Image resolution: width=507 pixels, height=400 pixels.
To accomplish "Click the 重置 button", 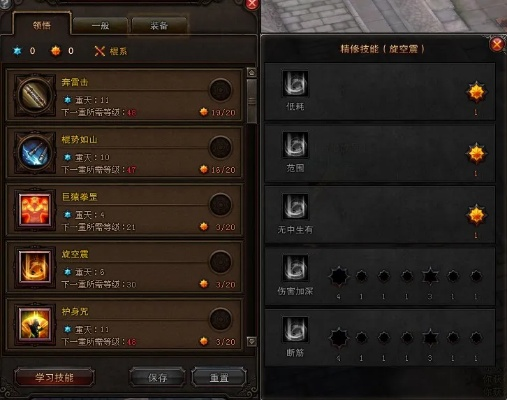I will coord(219,377).
